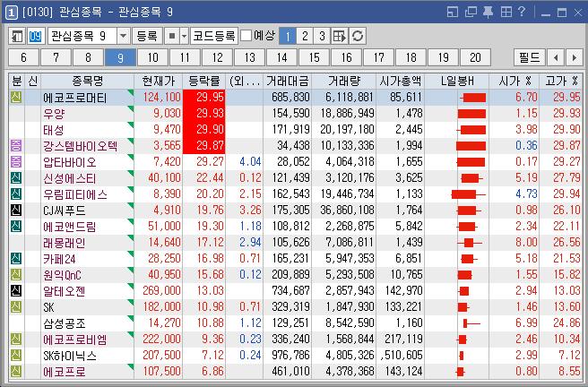588x387 pixels.
Task: Switch to group tab 13
Action: [249, 57]
